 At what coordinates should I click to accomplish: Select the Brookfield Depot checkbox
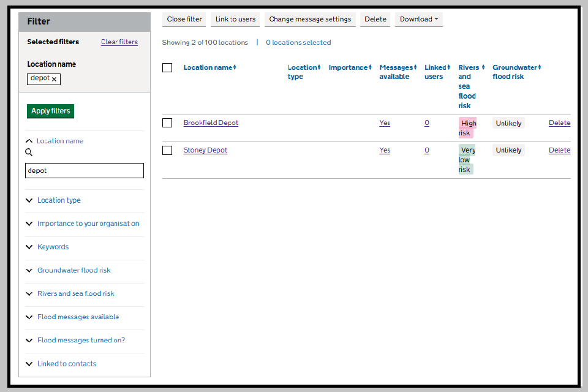click(x=167, y=123)
